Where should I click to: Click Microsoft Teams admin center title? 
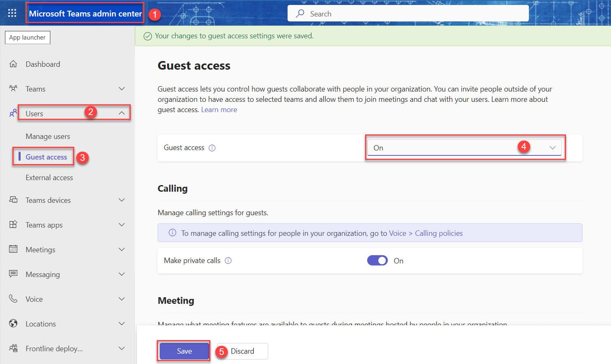(85, 14)
